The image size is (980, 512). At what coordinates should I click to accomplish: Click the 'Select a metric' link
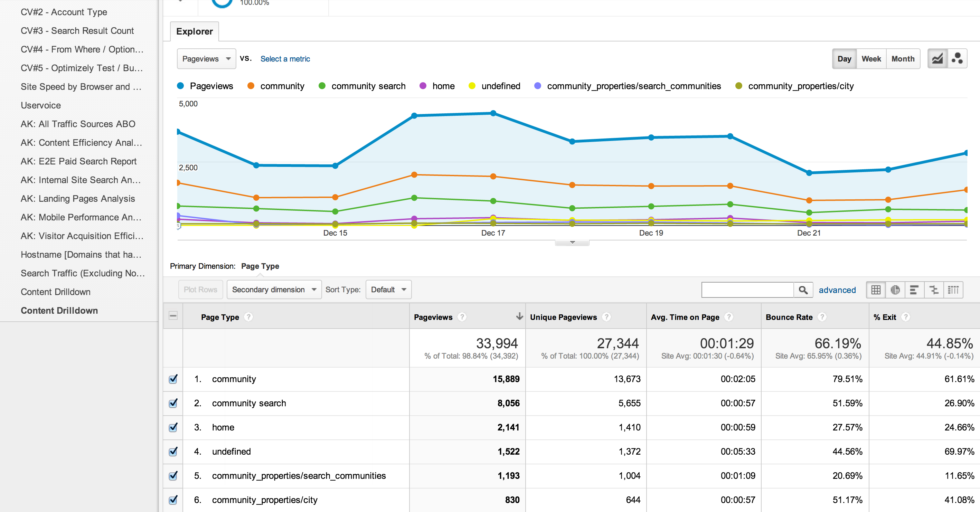coord(285,59)
